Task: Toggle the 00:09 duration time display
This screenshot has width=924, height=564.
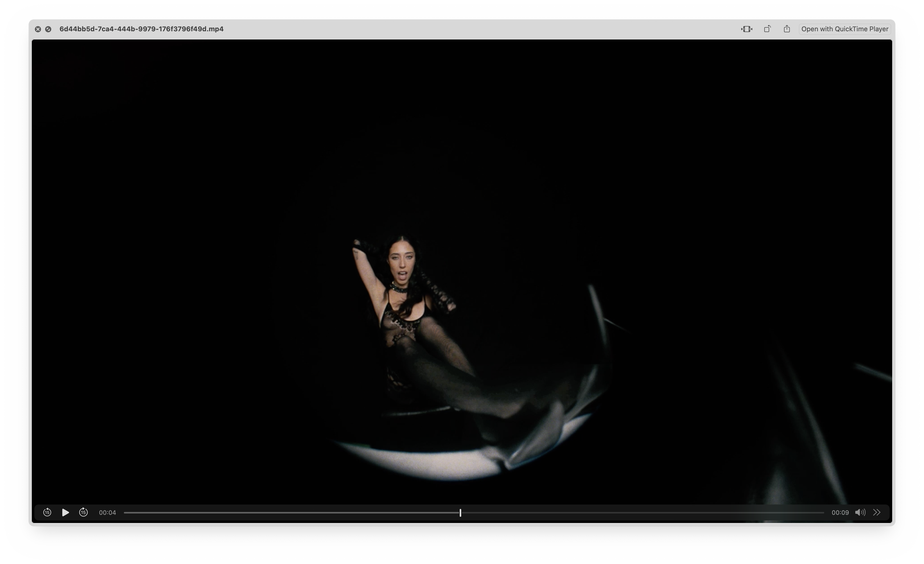Action: point(840,512)
